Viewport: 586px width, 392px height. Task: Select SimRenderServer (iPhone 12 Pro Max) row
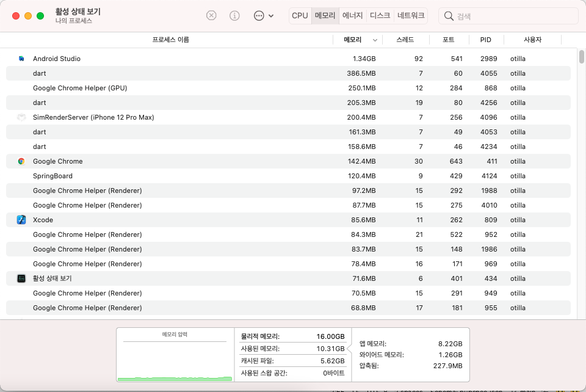click(x=288, y=117)
